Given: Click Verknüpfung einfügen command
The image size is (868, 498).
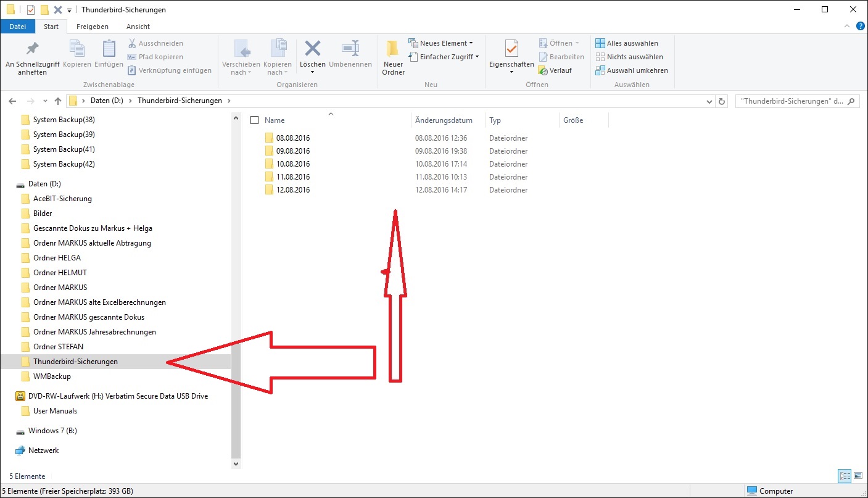Looking at the screenshot, I should click(x=170, y=70).
